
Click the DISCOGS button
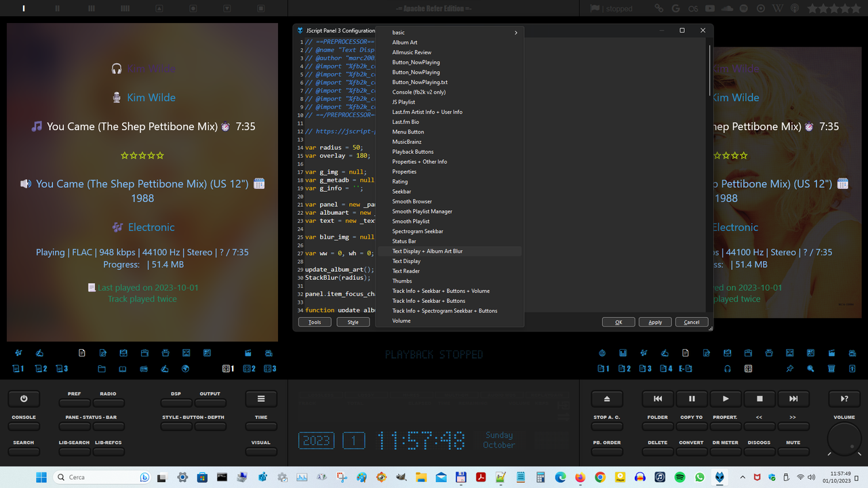759,453
